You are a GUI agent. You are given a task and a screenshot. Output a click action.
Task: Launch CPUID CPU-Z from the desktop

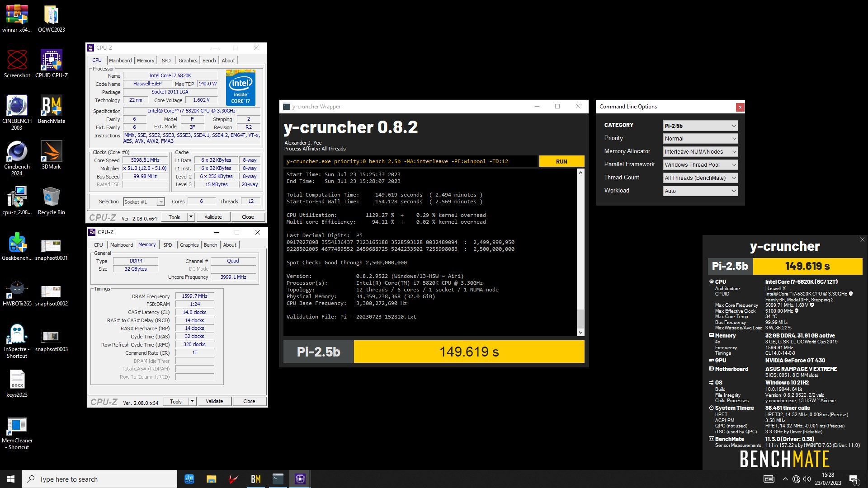coord(51,64)
